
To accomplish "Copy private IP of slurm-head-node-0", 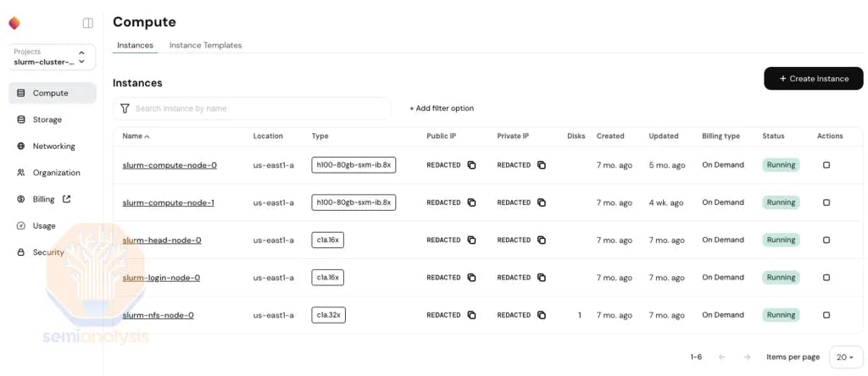I will pos(542,240).
